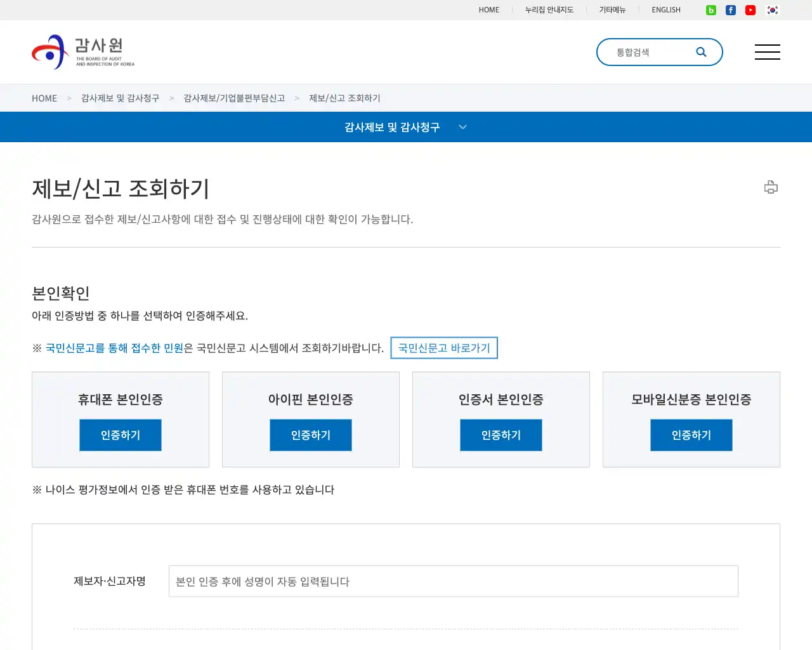Click the Korean flag icon

[x=772, y=10]
